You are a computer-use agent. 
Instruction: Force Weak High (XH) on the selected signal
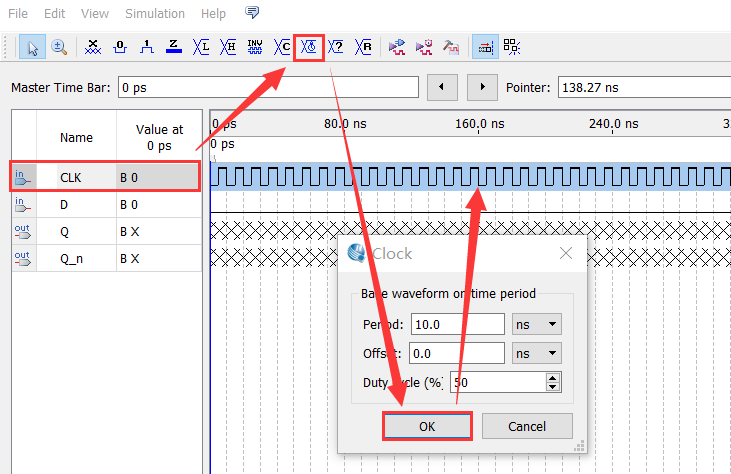228,47
